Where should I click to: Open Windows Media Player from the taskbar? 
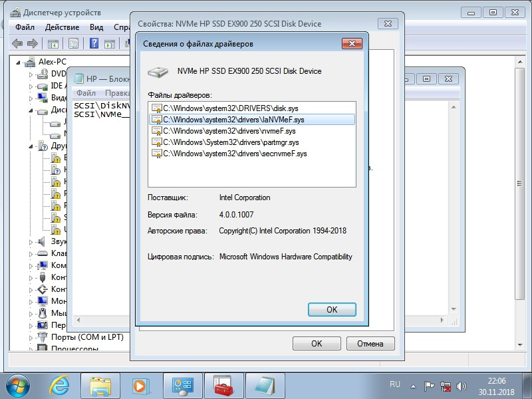140,386
